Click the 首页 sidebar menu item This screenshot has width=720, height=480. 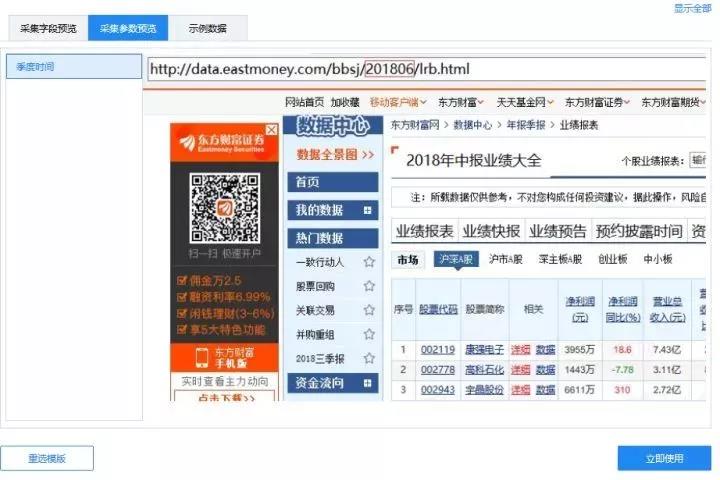(x=333, y=182)
